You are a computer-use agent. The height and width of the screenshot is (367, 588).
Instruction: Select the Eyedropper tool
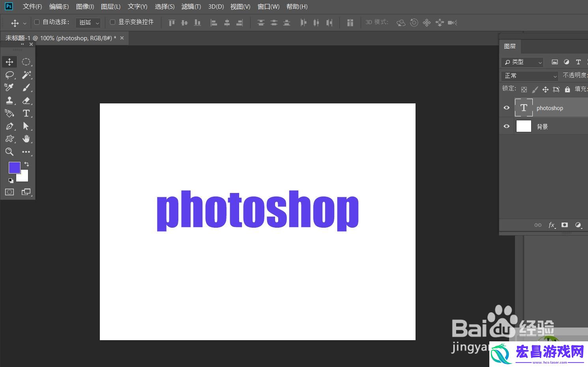9,87
